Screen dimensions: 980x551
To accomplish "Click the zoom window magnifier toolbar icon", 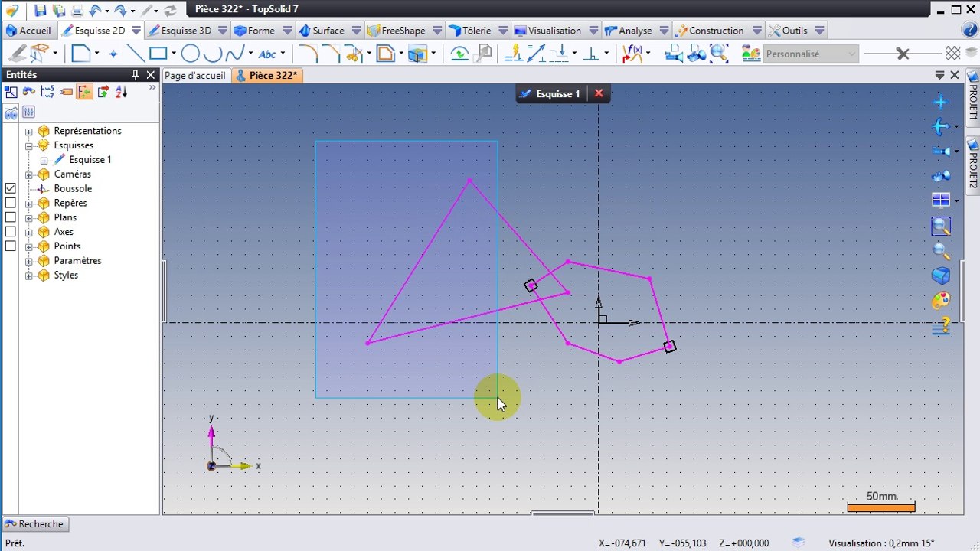I will tap(719, 54).
